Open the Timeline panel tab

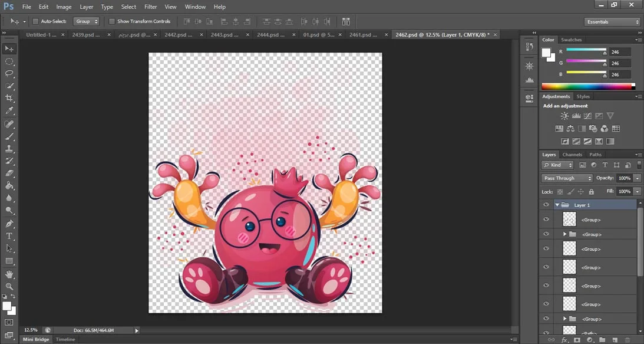point(65,339)
